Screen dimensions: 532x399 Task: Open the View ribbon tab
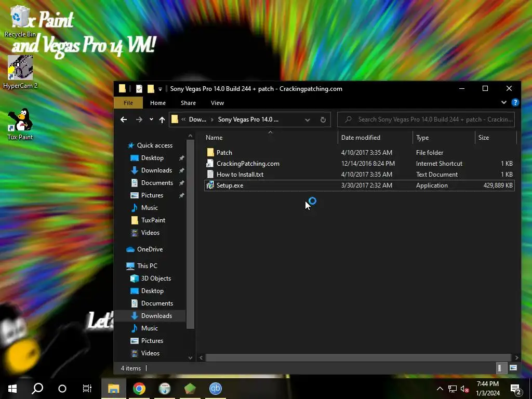218,103
